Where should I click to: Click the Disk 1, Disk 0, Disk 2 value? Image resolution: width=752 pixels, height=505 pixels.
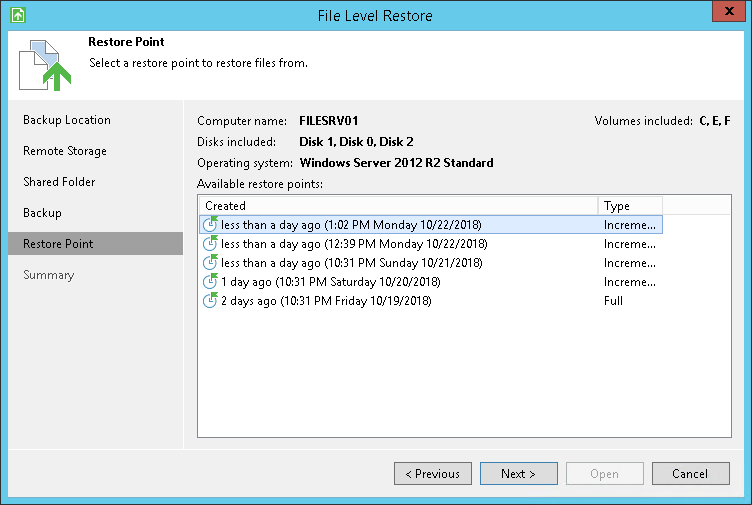(x=356, y=142)
